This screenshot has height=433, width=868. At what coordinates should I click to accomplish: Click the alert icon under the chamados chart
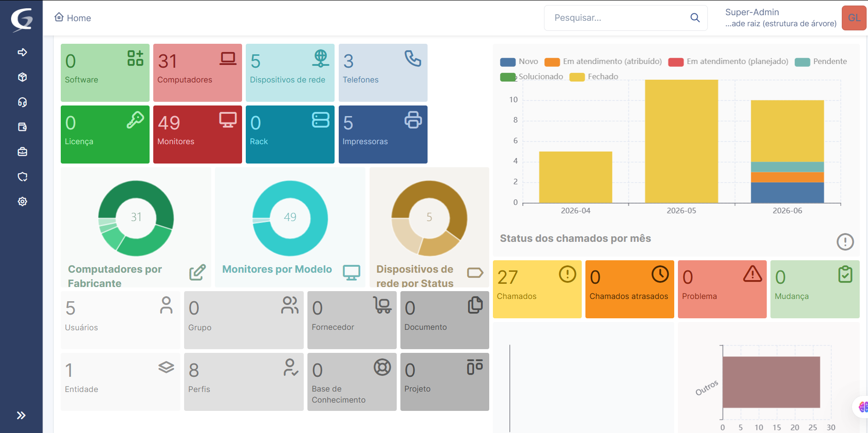(845, 241)
